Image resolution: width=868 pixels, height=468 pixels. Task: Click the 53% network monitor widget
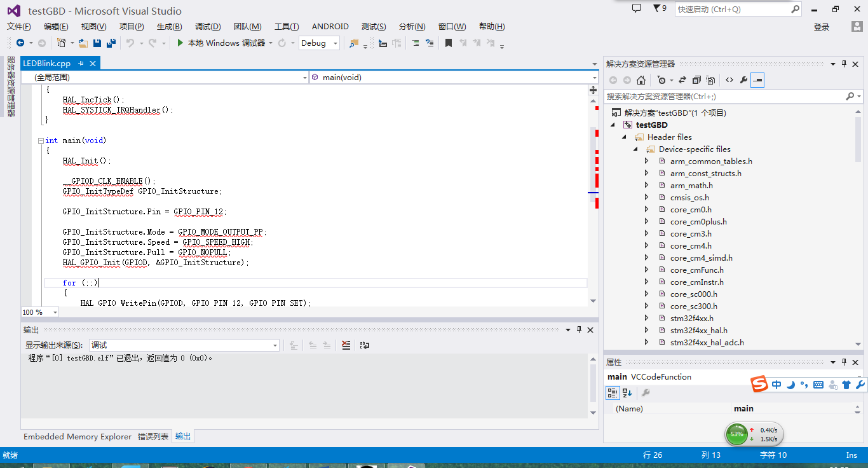pos(754,434)
